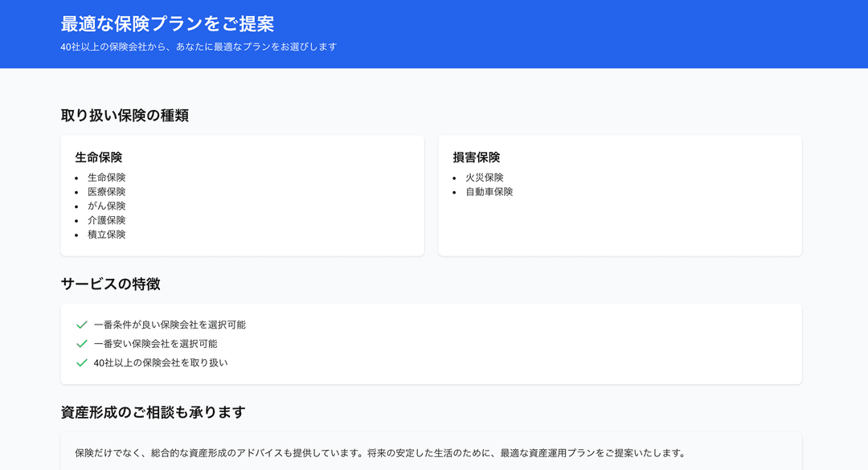Click the feature text 40社以上の保険会社を取り扱い
The width and height of the screenshot is (868, 470).
(161, 362)
